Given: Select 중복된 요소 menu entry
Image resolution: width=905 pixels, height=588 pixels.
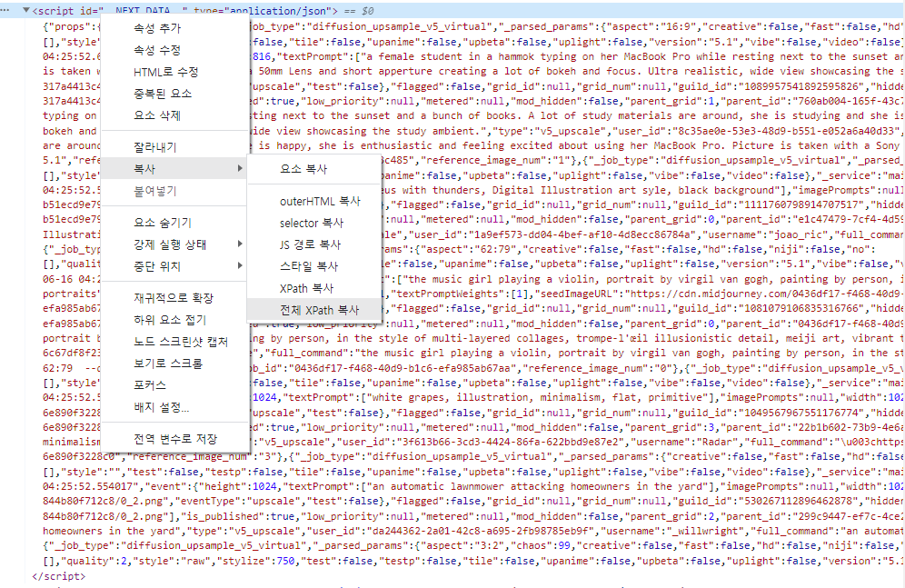Looking at the screenshot, I should (x=174, y=94).
